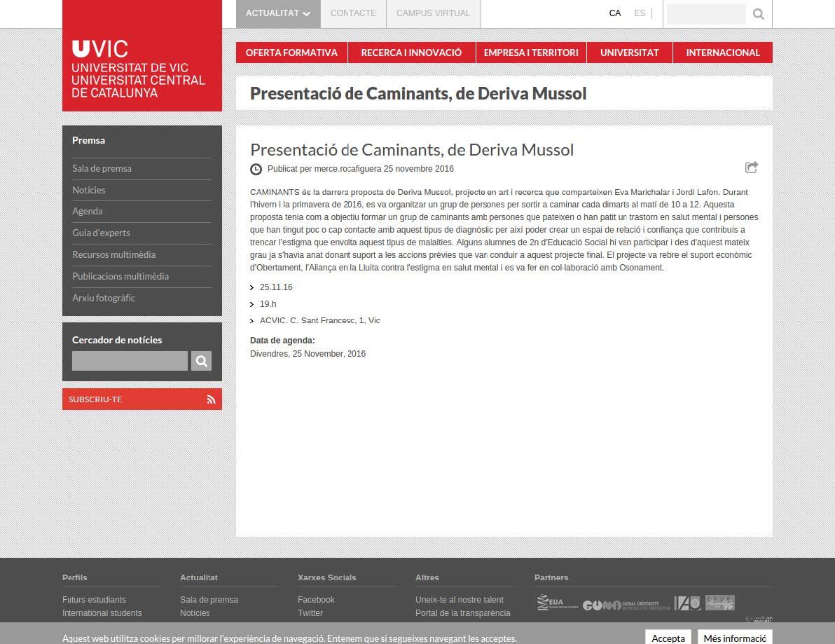Open the Facebook footer link
The image size is (835, 644).
pos(317,600)
